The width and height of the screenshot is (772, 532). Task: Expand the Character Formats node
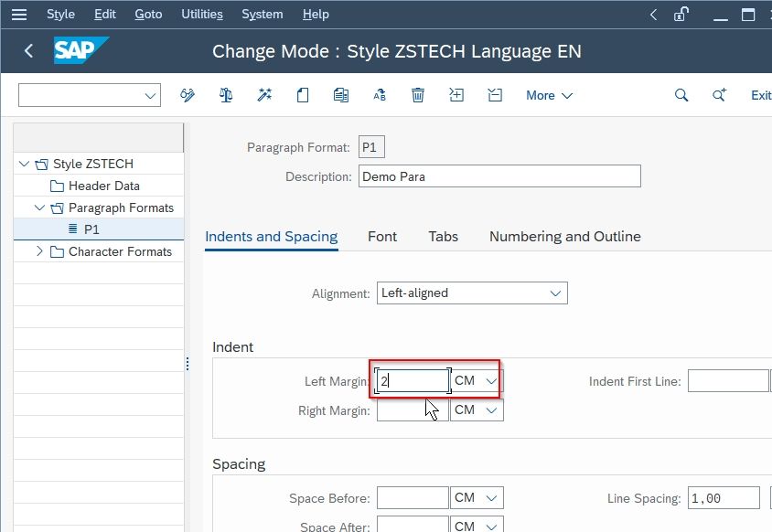tap(39, 251)
